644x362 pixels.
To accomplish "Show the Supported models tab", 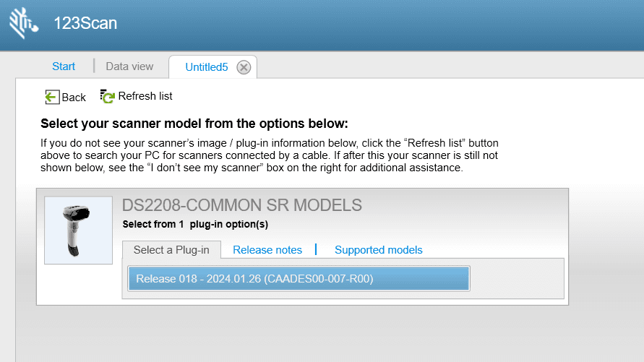I will point(378,250).
